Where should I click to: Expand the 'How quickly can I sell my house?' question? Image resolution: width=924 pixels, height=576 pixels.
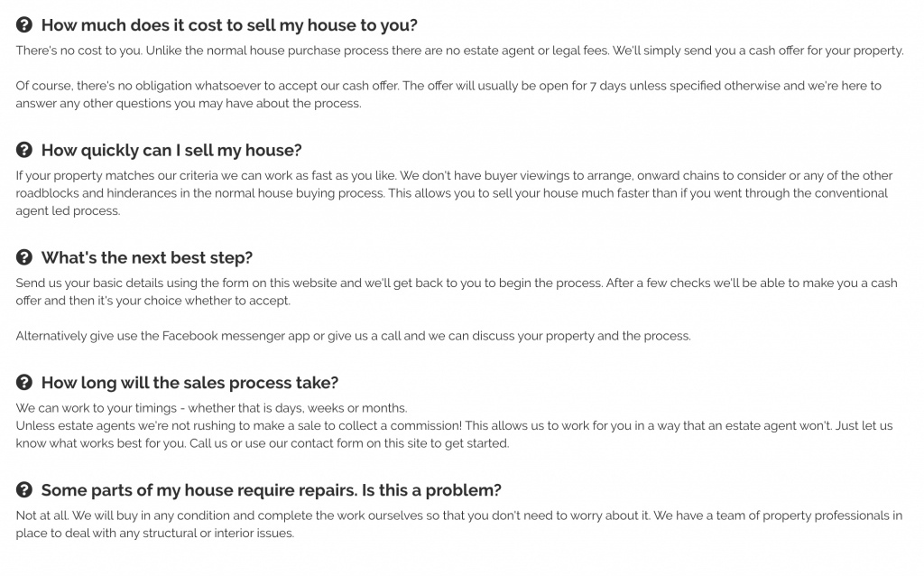[171, 151]
